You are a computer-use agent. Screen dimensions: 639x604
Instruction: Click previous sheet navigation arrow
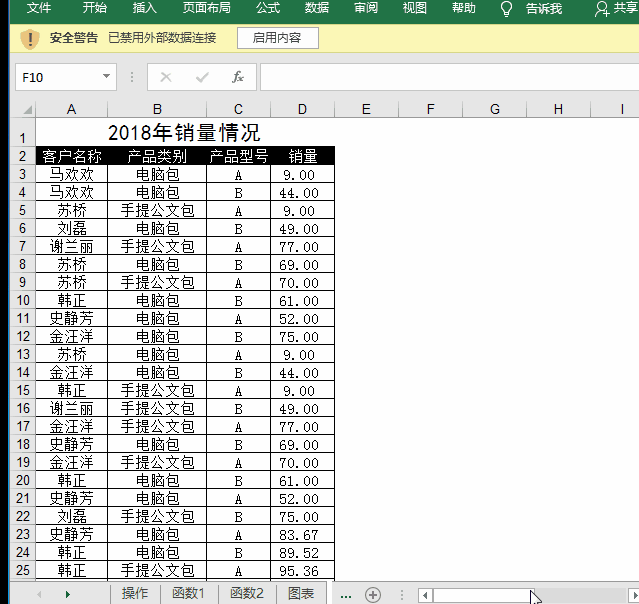(x=39, y=595)
